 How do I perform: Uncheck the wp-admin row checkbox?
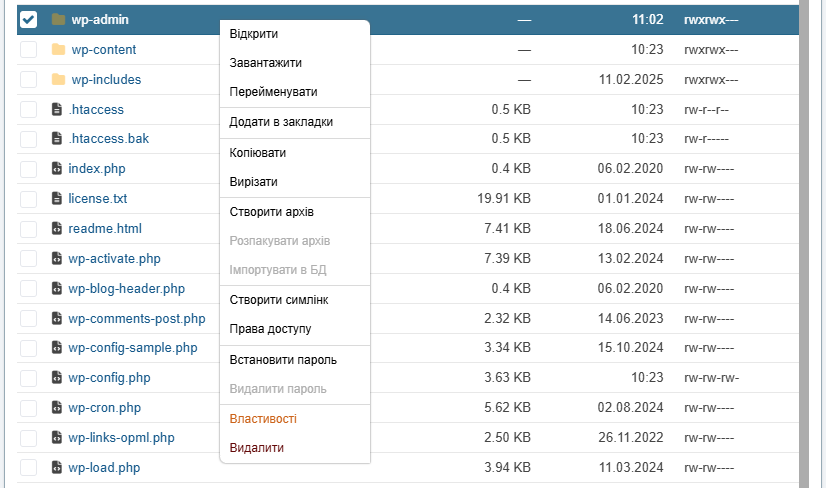point(28,19)
